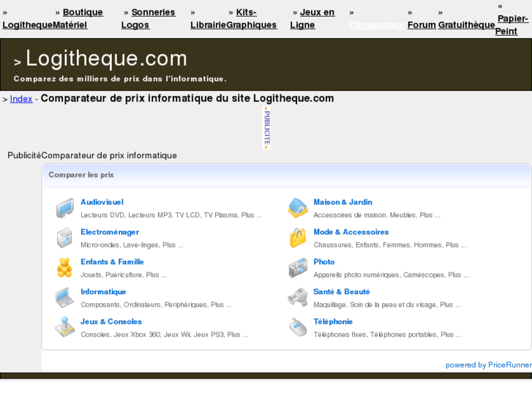Screen dimensions: 532x399
Task: Click 'Micro-ondes, Lave-linges, Plus ...' text
Action: coord(132,245)
